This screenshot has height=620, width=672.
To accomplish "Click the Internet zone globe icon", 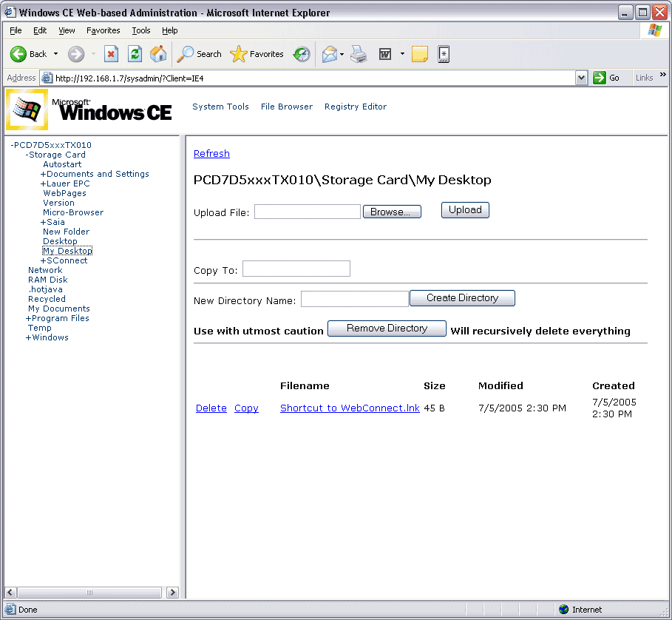I will [x=564, y=610].
